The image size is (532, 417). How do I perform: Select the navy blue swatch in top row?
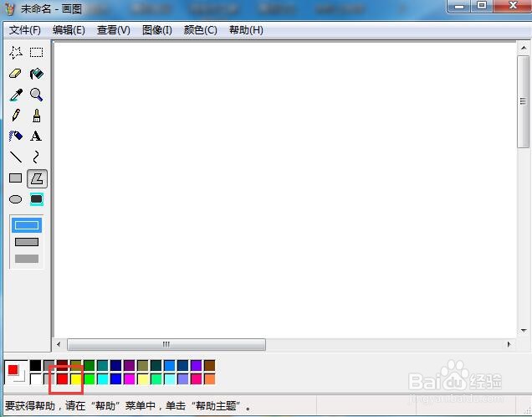(115, 365)
